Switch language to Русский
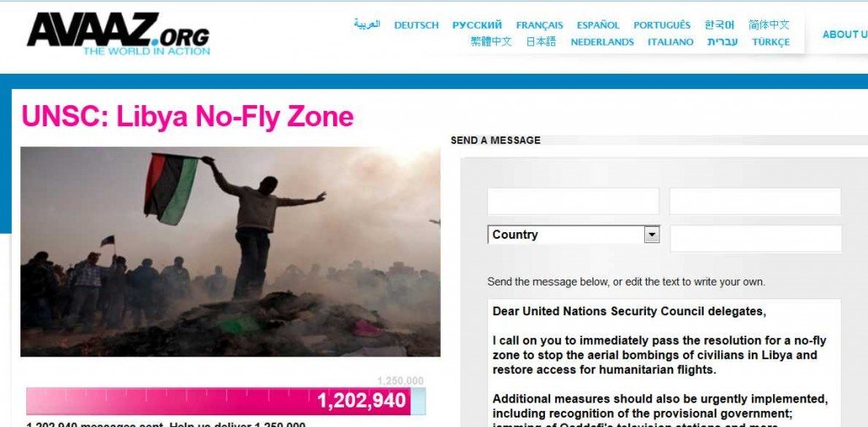The height and width of the screenshot is (427, 868). [x=477, y=25]
